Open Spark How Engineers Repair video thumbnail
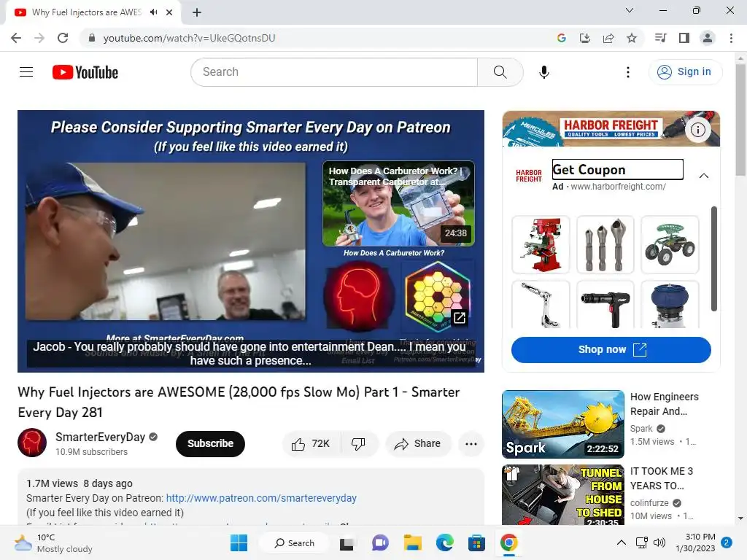The width and height of the screenshot is (747, 560). (562, 424)
